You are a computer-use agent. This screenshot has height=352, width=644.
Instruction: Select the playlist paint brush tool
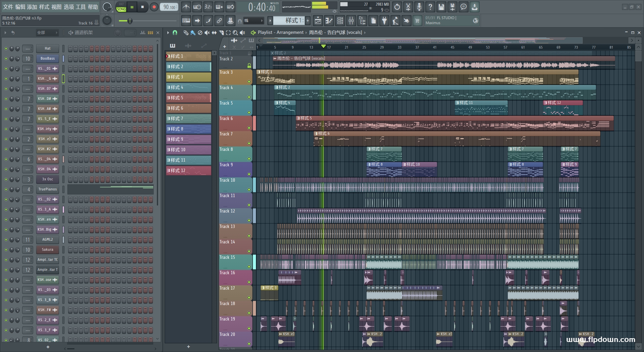point(193,33)
